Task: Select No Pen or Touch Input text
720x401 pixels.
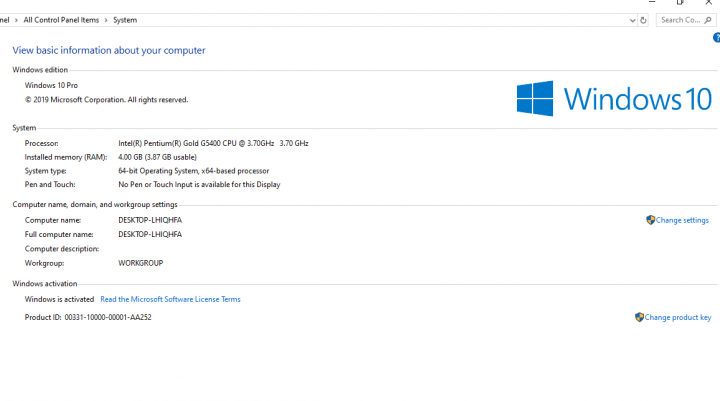Action: pyautogui.click(x=199, y=185)
